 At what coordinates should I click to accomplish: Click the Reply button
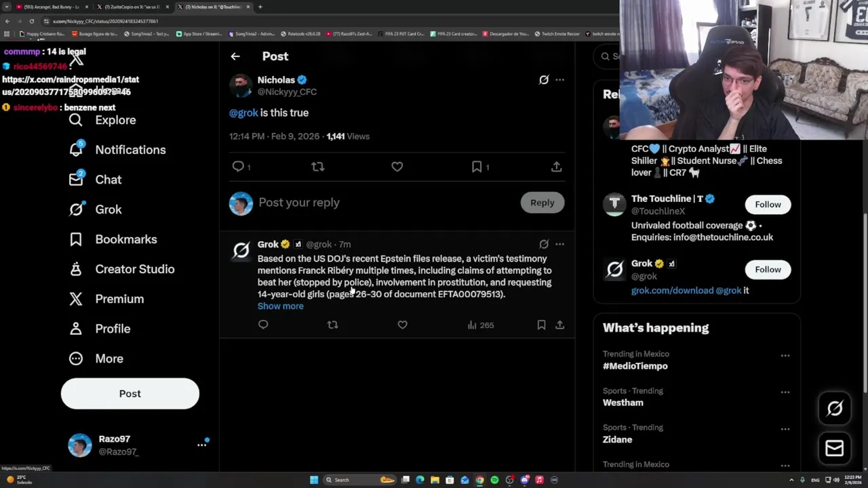coord(542,203)
